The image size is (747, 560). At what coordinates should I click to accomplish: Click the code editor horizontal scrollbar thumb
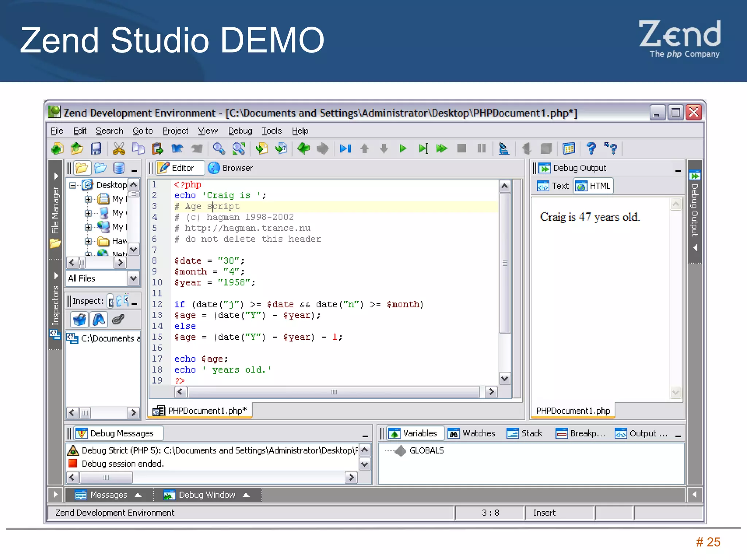[x=333, y=392]
